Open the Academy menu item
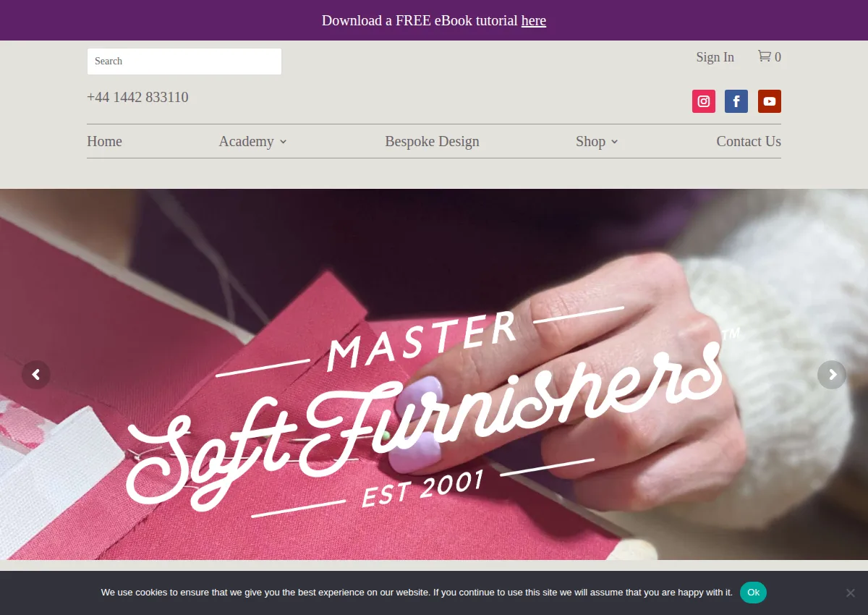The height and width of the screenshot is (615, 868). [x=247, y=141]
